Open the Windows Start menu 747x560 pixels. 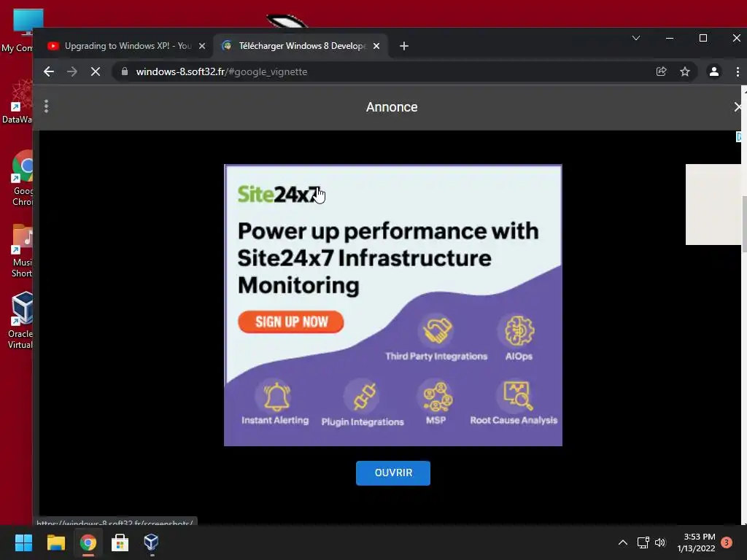coord(23,542)
